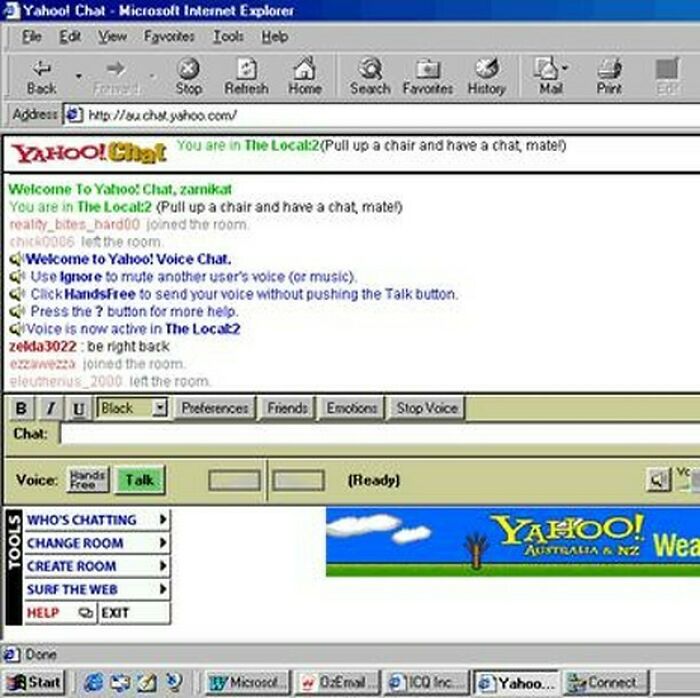700x698 pixels.
Task: Click the voice speaker volume icon
Action: click(657, 480)
